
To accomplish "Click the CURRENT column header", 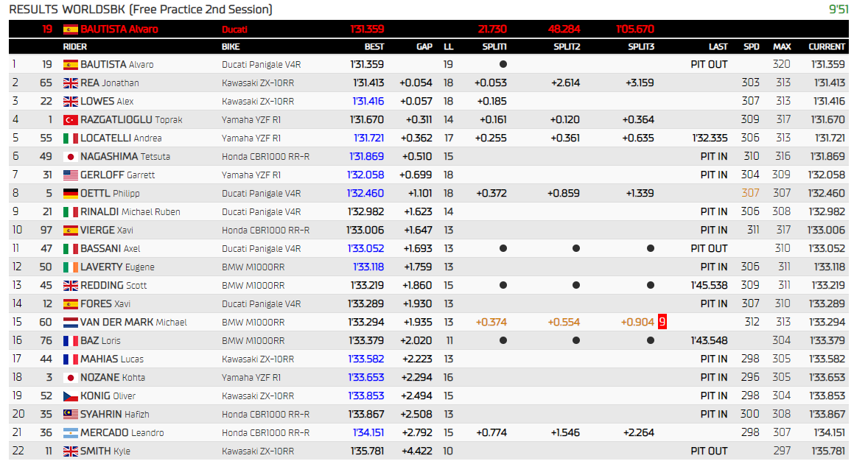I will tap(827, 47).
